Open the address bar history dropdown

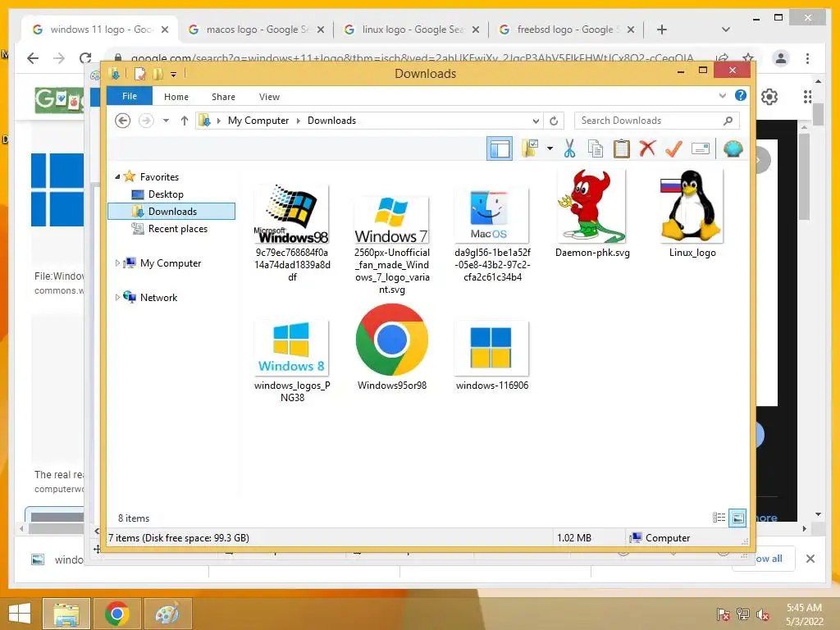(x=536, y=121)
